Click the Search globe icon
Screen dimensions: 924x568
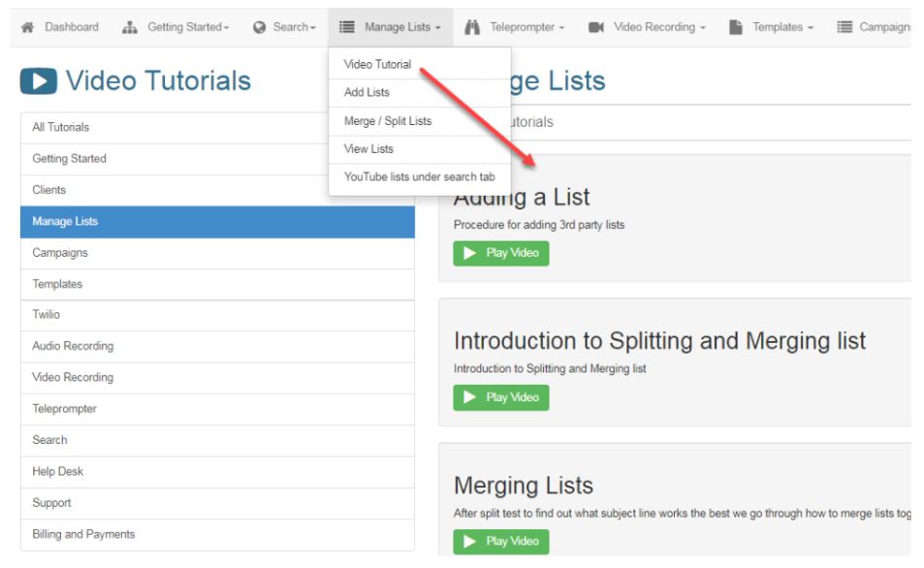[x=259, y=27]
